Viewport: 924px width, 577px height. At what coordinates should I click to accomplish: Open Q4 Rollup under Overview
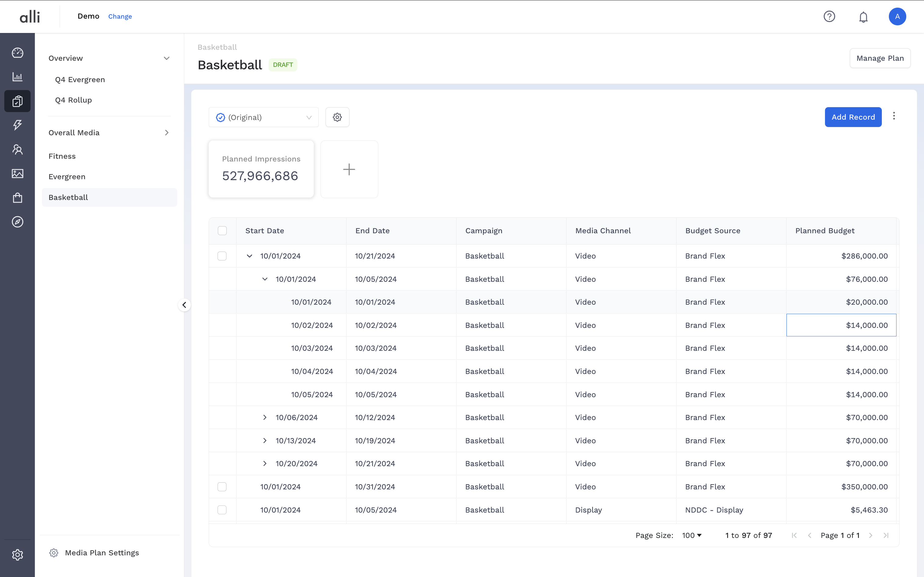click(73, 100)
